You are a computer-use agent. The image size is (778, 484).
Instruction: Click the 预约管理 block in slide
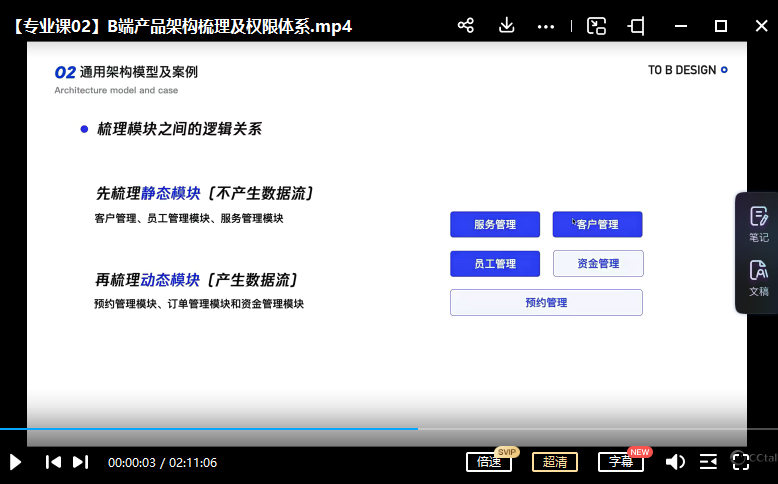click(546, 302)
